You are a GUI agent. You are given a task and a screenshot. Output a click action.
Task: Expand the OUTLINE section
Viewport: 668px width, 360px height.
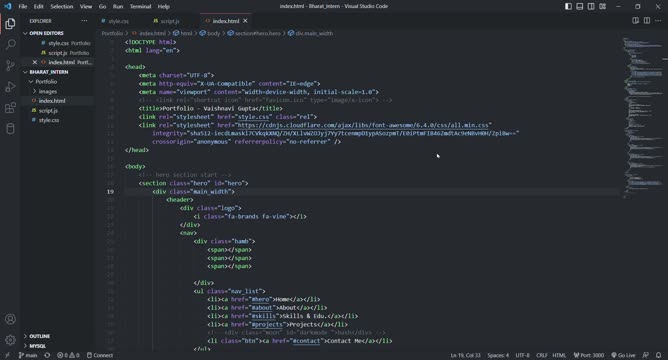[40, 336]
